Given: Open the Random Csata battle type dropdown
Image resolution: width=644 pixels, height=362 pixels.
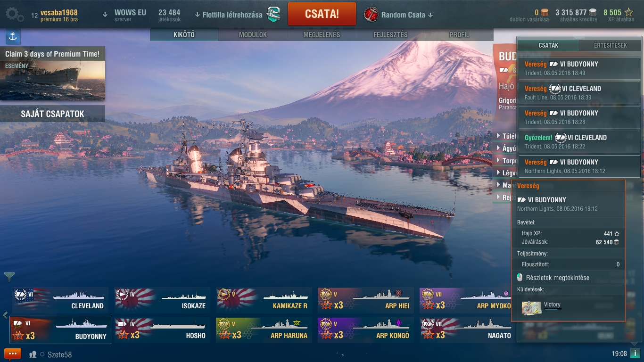Looking at the screenshot, I should 398,15.
